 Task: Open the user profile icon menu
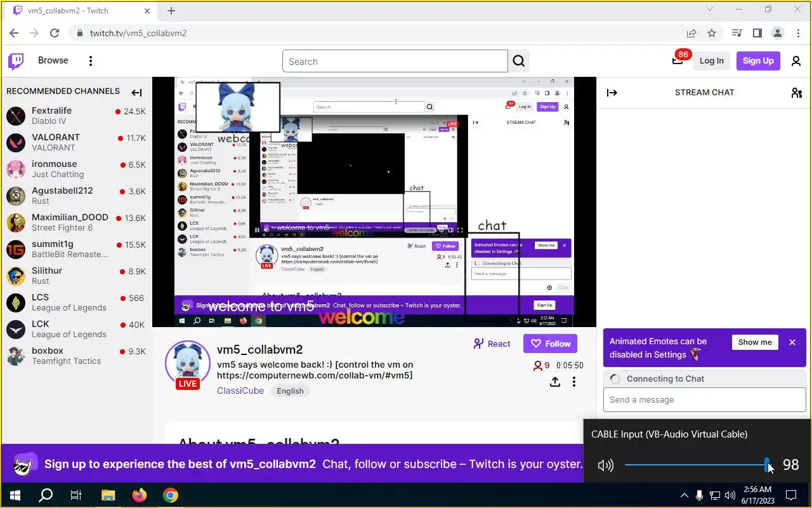[x=796, y=61]
